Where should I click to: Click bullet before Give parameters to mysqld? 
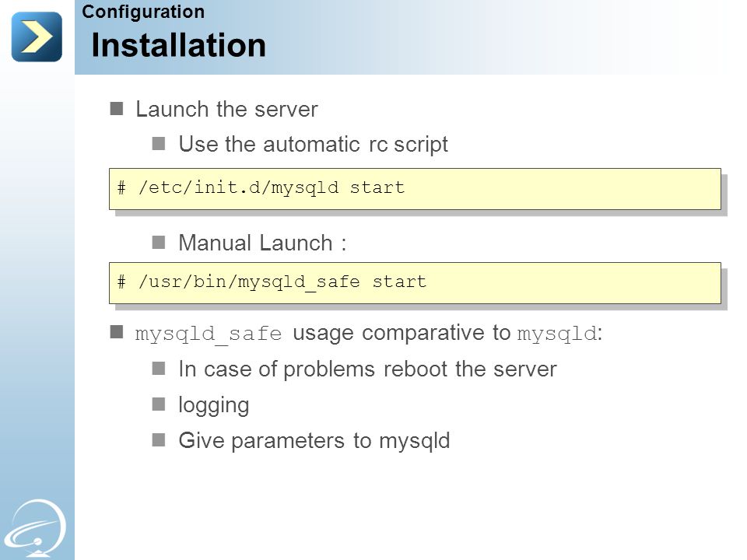tap(159, 439)
